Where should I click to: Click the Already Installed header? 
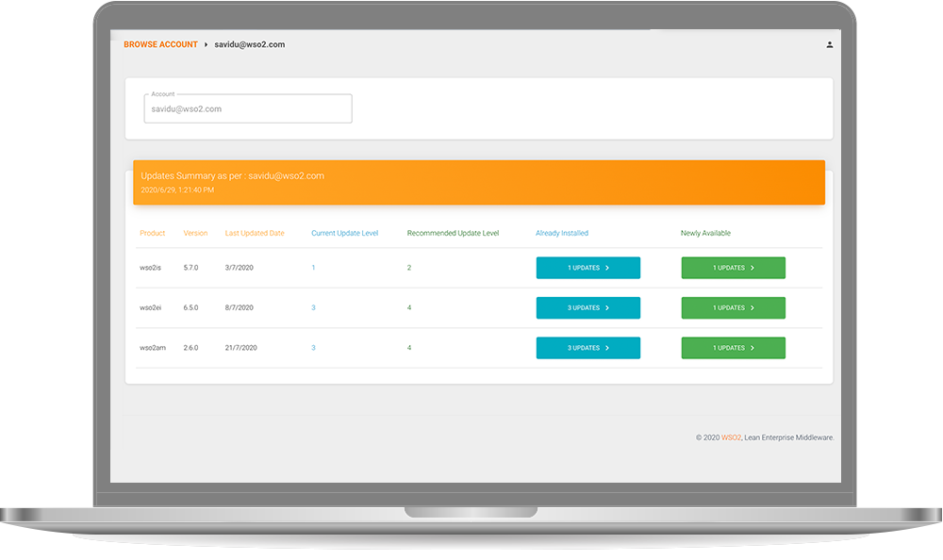point(562,234)
